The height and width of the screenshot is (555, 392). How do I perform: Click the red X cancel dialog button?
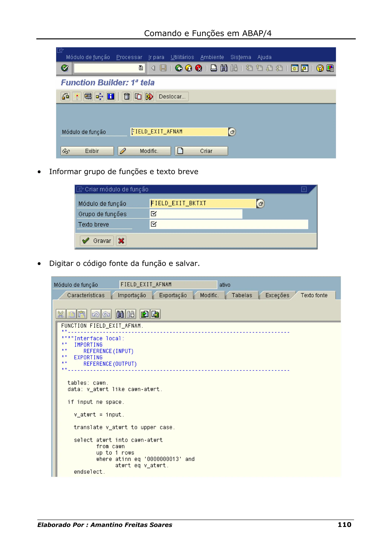point(121,241)
